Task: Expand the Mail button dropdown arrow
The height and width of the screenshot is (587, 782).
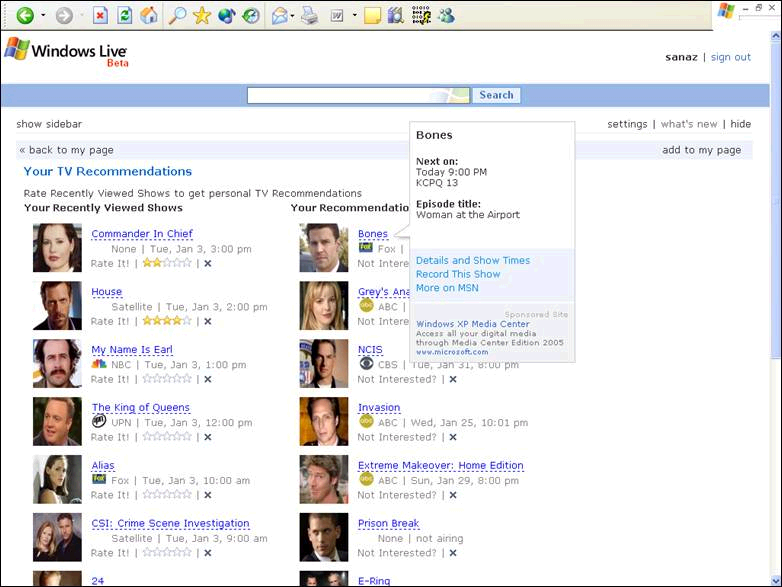Action: pyautogui.click(x=292, y=16)
